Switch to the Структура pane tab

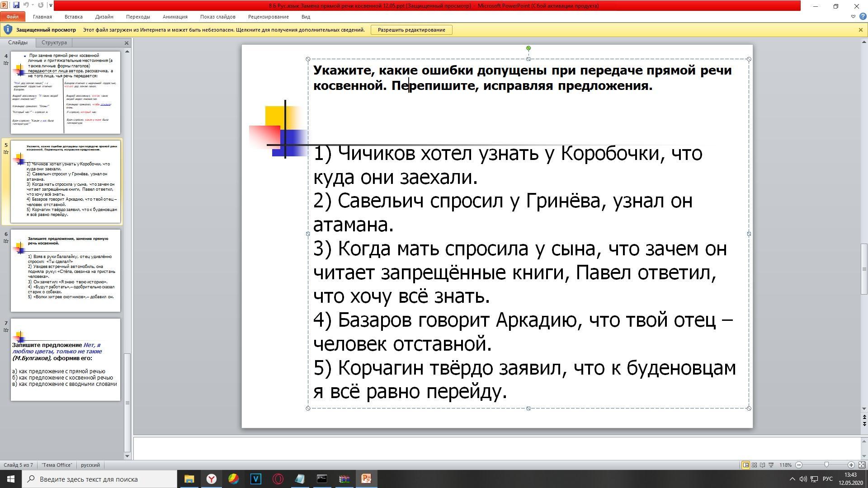coord(54,42)
